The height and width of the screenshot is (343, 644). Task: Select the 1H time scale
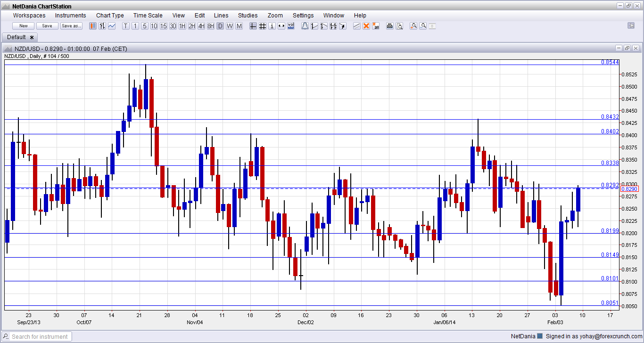pos(182,26)
